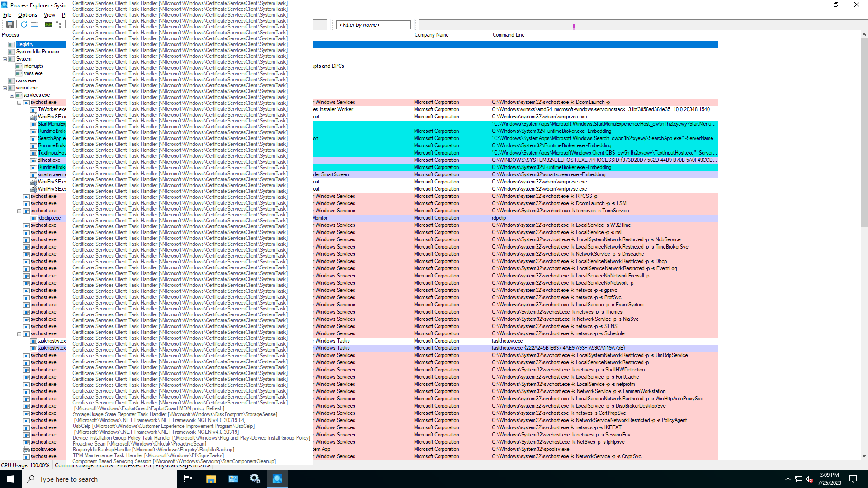Collapse the System process node

coord(5,59)
